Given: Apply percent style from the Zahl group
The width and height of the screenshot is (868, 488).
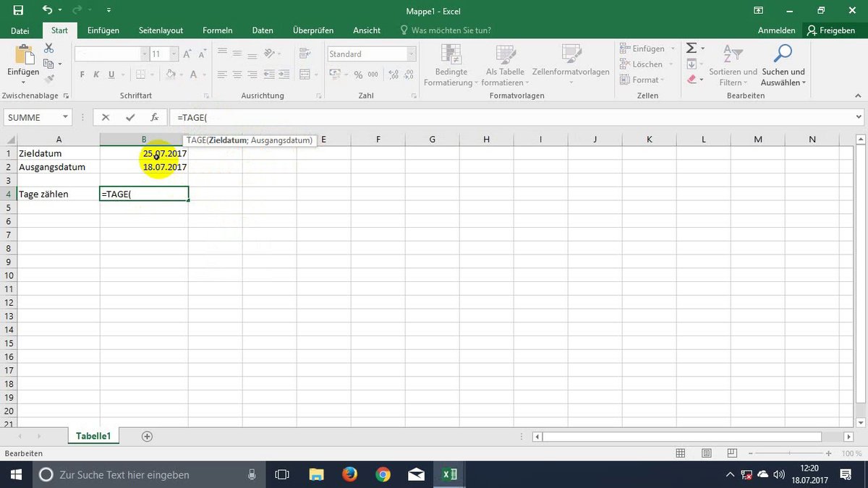Looking at the screenshot, I should tap(358, 74).
